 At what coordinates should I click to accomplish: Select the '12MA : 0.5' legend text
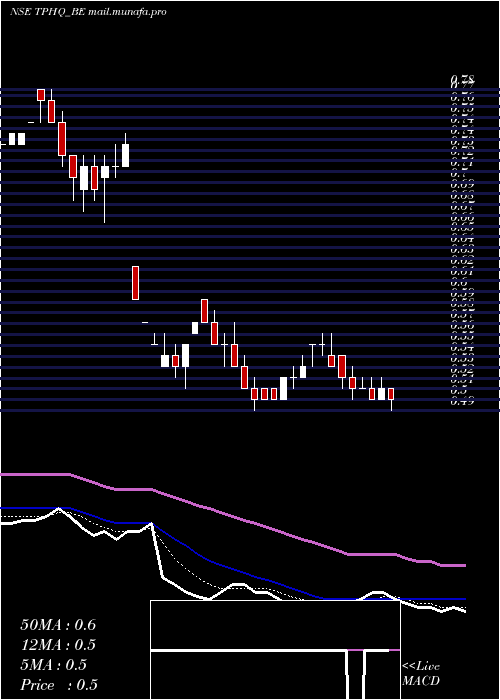58,645
